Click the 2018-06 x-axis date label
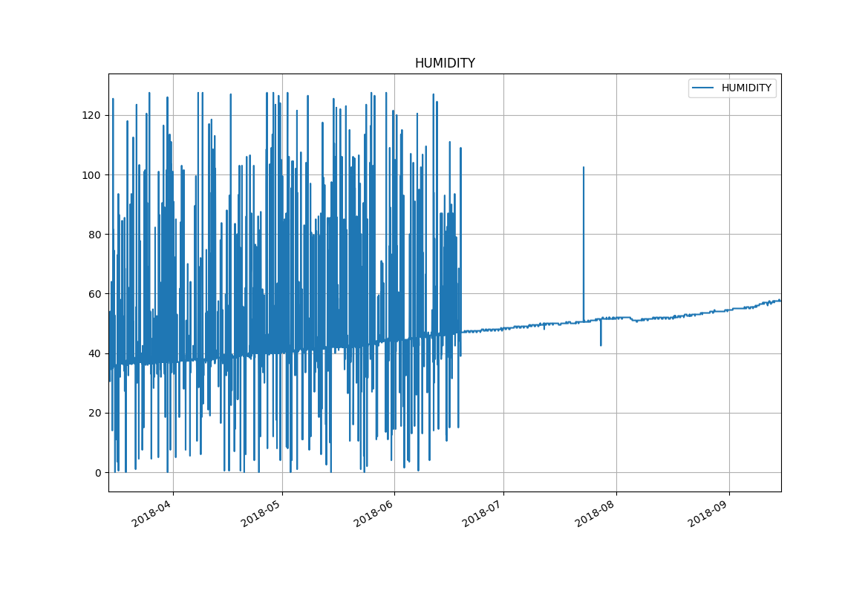 373,511
